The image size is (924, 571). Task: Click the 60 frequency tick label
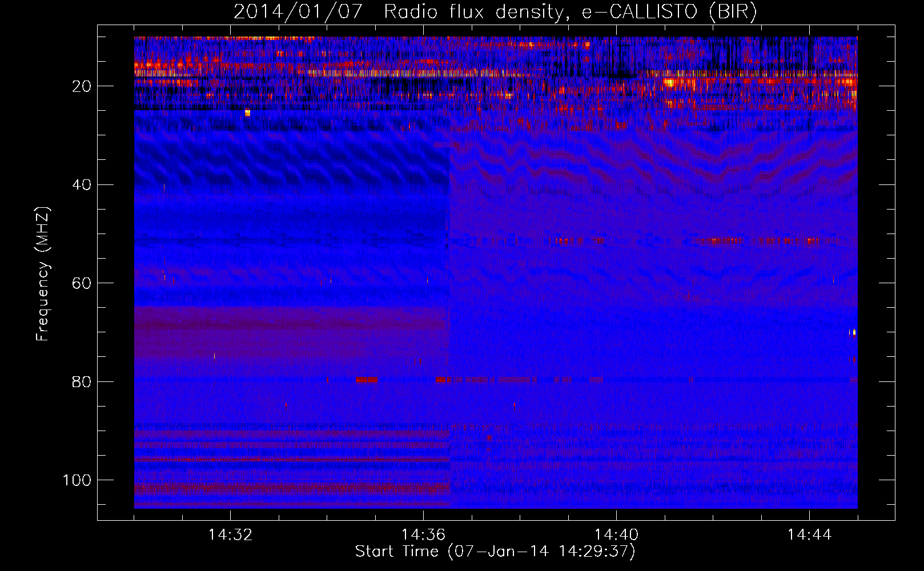(82, 283)
